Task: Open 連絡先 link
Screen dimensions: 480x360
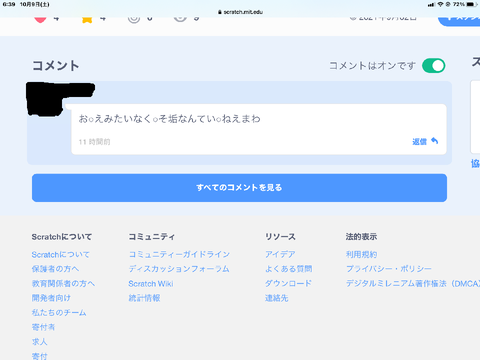Action: tap(276, 298)
